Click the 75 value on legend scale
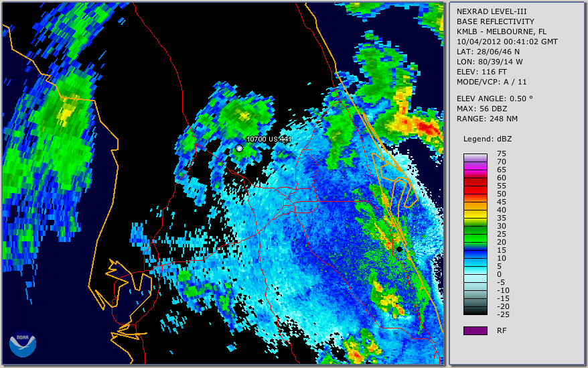This screenshot has width=588, height=368. coord(502,154)
